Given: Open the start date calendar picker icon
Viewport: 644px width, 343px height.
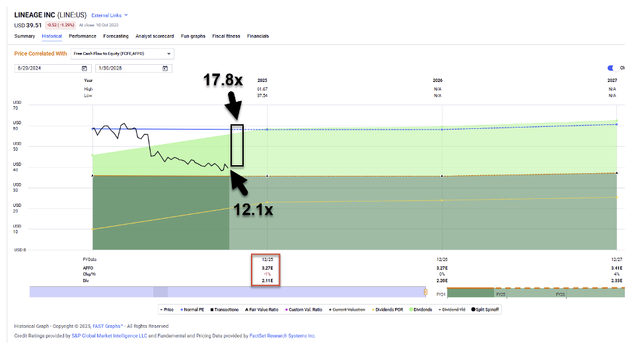Looking at the screenshot, I should [x=84, y=68].
